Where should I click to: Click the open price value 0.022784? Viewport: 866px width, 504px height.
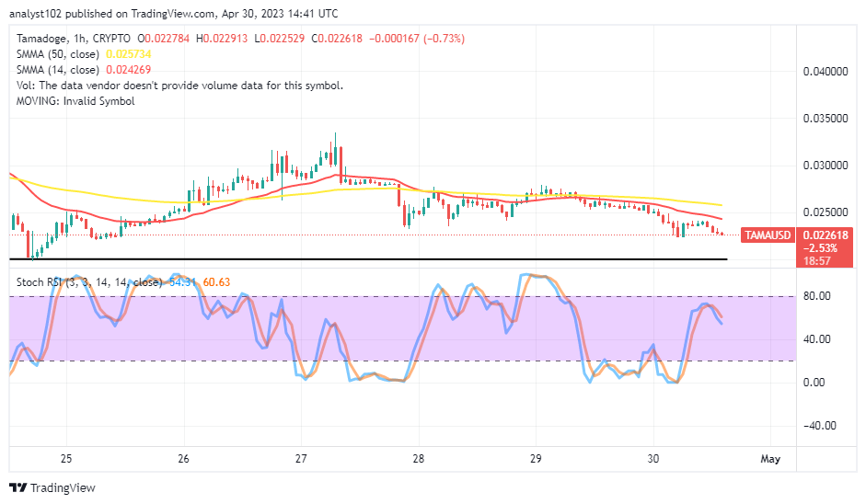167,39
